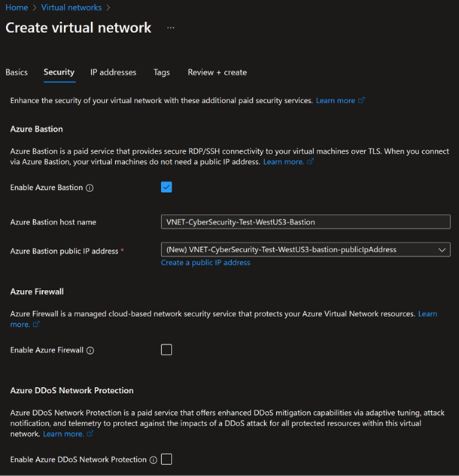Go back to Virtual networks breadcrumb
459x476 pixels.
pos(71,8)
